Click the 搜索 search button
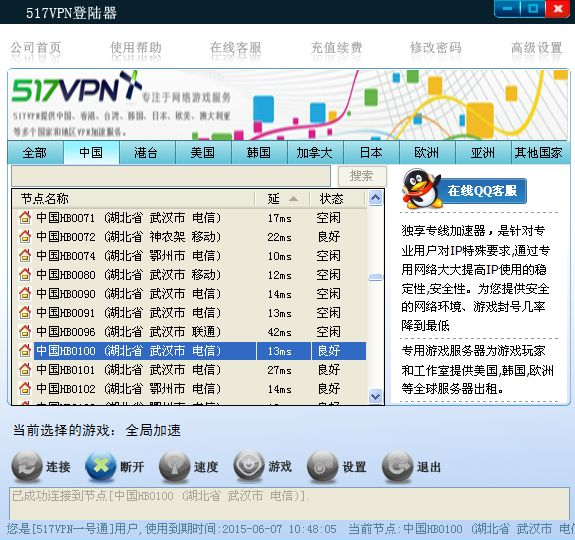575x540 pixels. pyautogui.click(x=362, y=176)
